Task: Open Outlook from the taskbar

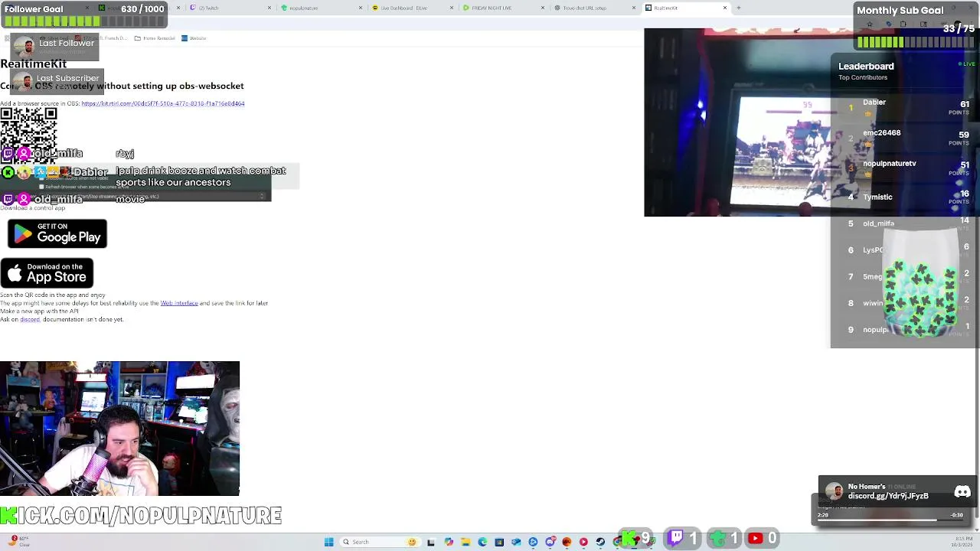Action: point(516,542)
